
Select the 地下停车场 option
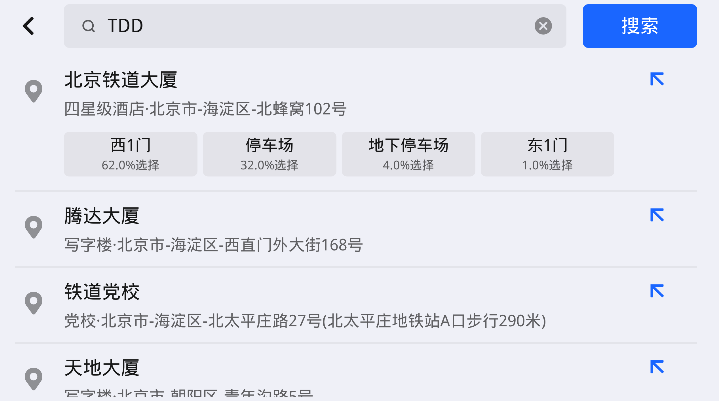[408, 153]
